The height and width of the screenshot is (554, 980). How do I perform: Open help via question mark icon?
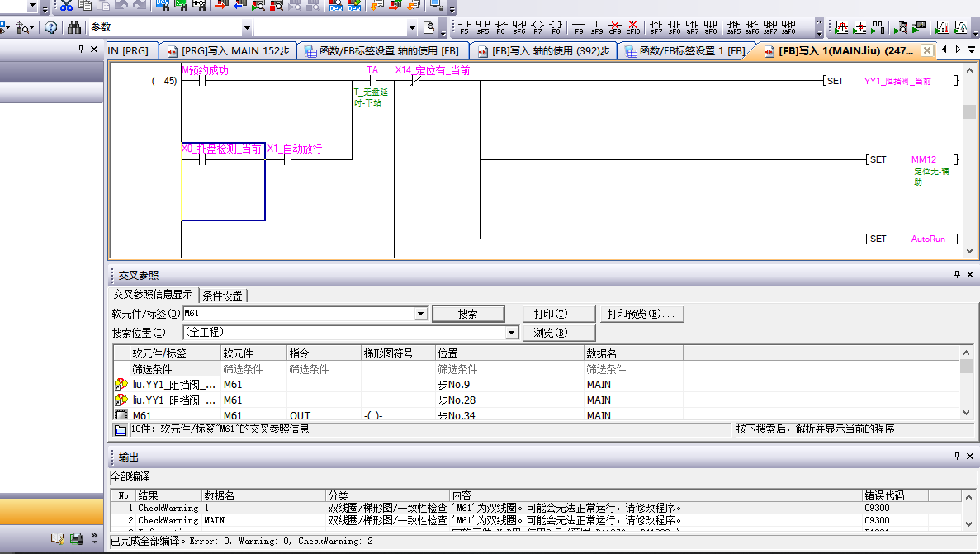coord(51,28)
